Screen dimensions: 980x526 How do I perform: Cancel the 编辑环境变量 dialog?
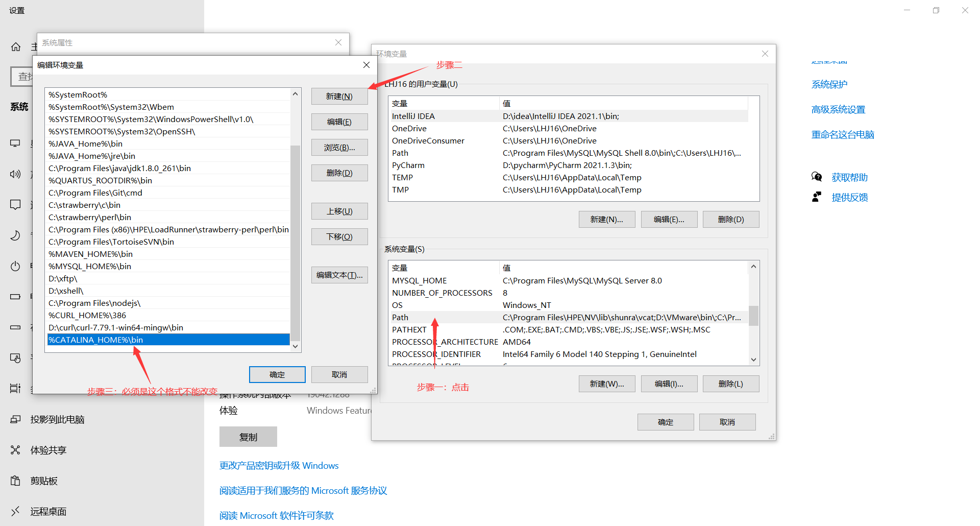click(x=339, y=375)
